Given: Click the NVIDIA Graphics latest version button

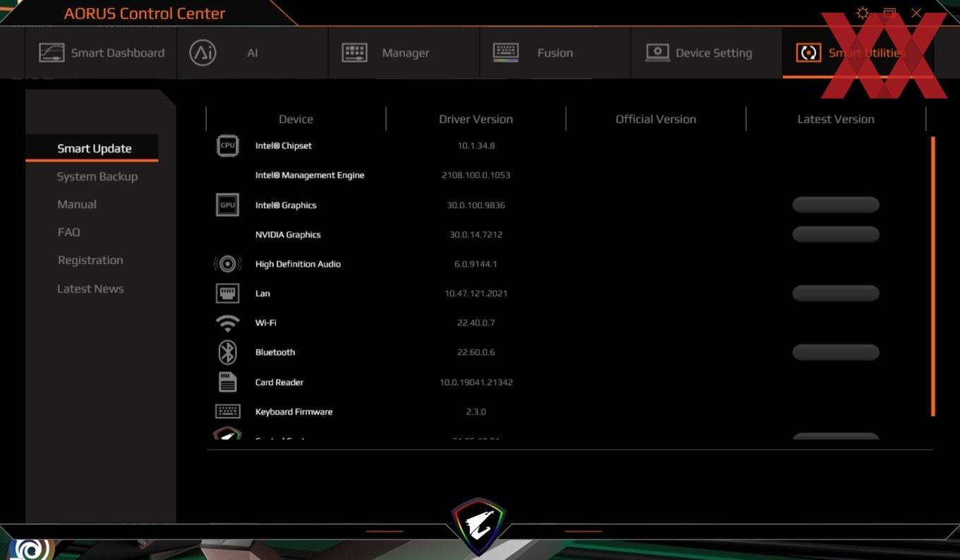Looking at the screenshot, I should point(836,234).
